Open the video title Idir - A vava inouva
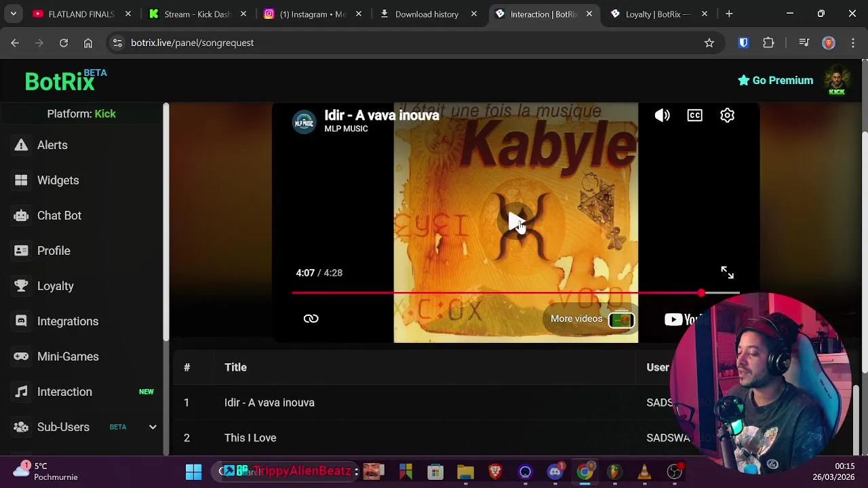 [x=382, y=115]
